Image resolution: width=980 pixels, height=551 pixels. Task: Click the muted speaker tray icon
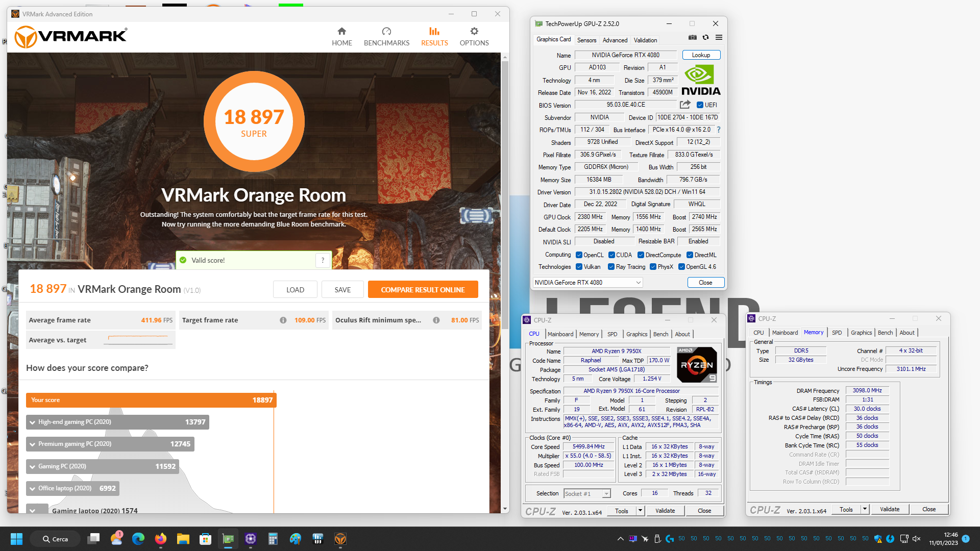coord(916,539)
